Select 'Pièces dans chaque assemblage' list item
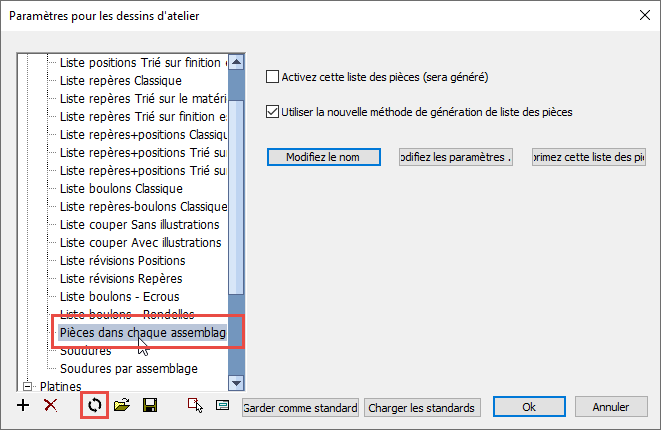Screen dimensions: 661x430 click(x=143, y=332)
